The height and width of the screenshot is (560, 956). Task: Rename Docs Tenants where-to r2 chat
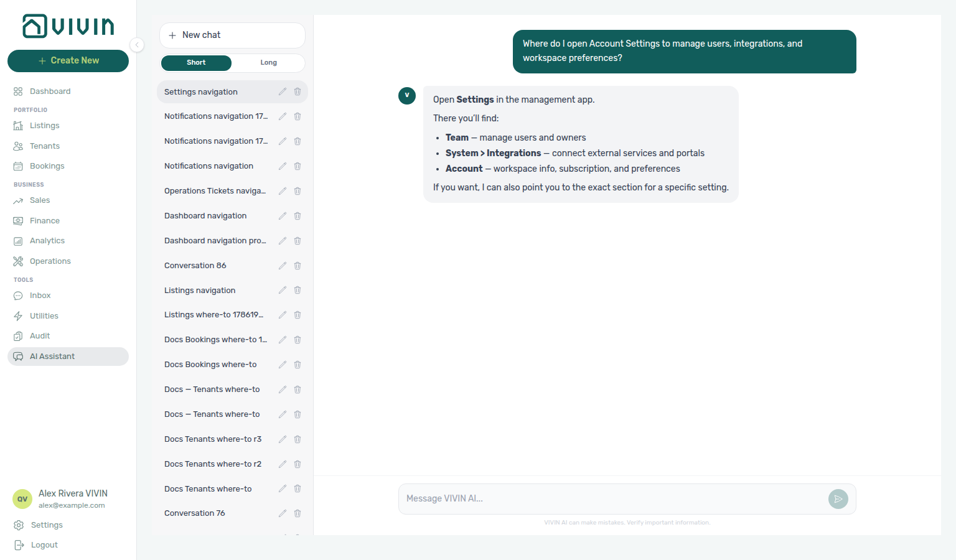[283, 464]
